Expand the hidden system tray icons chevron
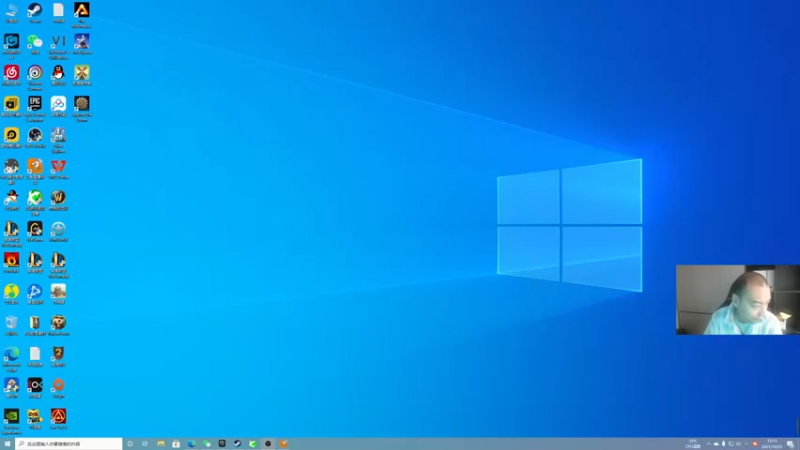This screenshot has width=800, height=450. pyautogui.click(x=708, y=444)
